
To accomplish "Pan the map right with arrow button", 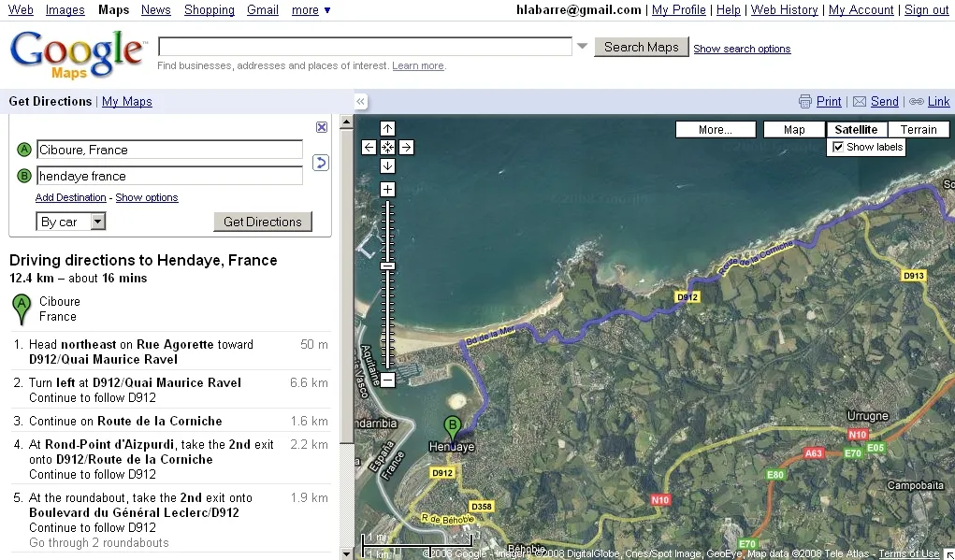I will click(x=406, y=148).
